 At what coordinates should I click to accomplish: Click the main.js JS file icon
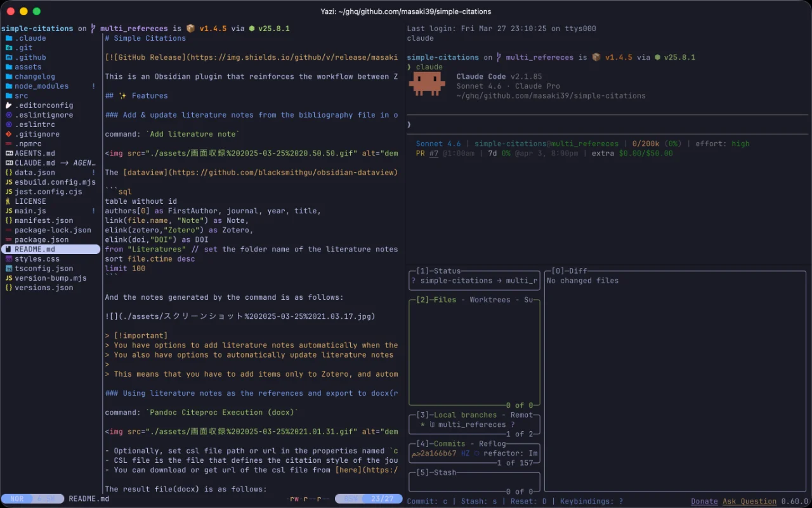[x=9, y=211]
